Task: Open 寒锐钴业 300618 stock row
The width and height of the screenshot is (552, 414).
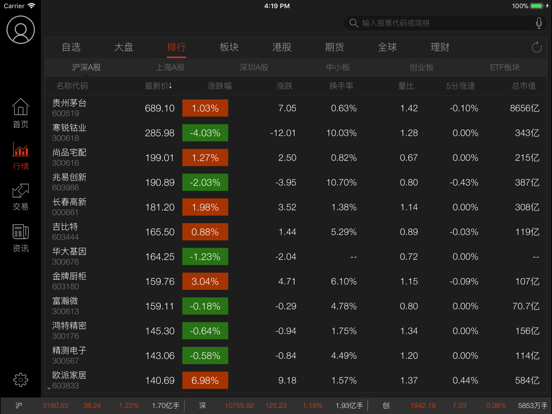Action: pyautogui.click(x=296, y=133)
